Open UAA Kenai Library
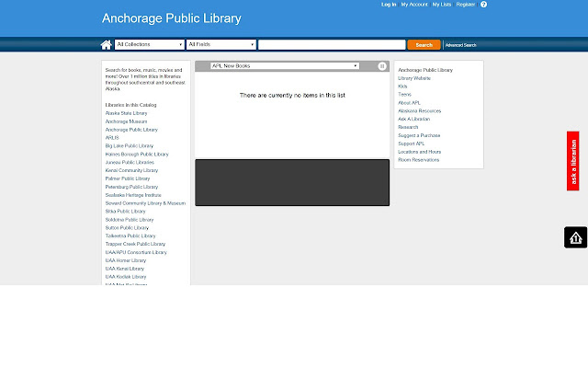This screenshot has width=588, height=368. 125,269
